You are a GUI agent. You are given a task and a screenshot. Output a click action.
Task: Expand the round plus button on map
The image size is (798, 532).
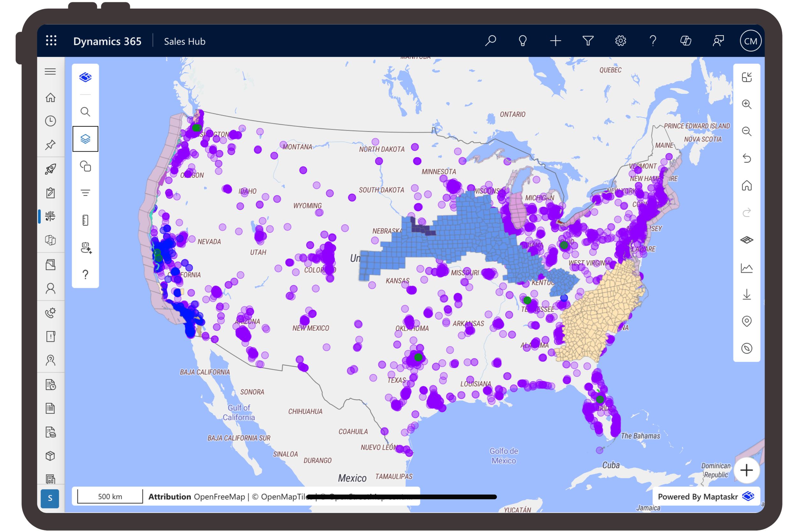pyautogui.click(x=746, y=470)
